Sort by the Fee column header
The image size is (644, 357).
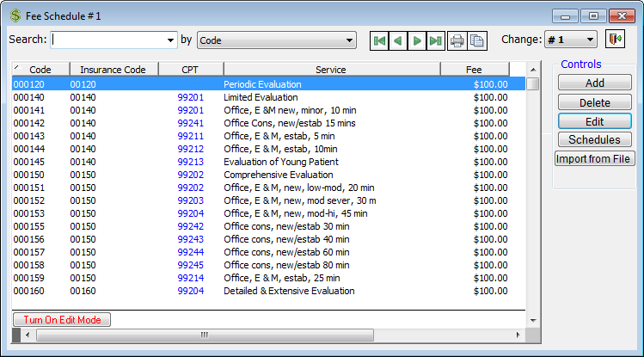click(474, 70)
